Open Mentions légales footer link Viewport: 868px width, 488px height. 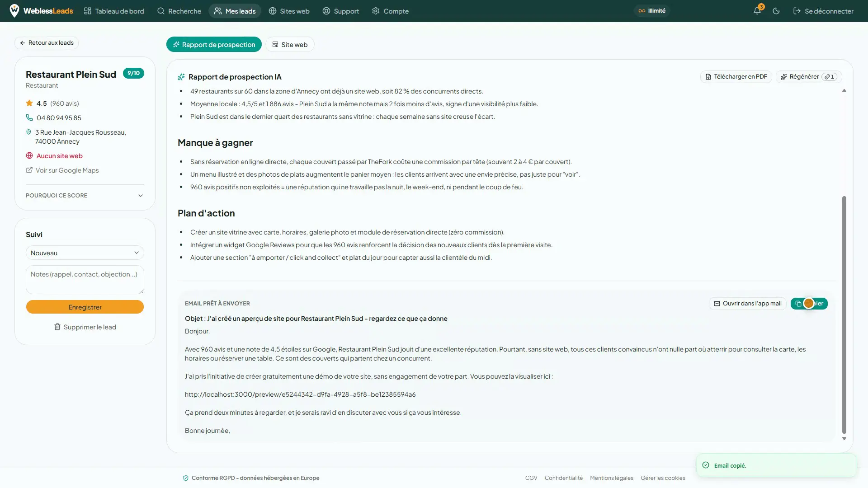point(612,478)
